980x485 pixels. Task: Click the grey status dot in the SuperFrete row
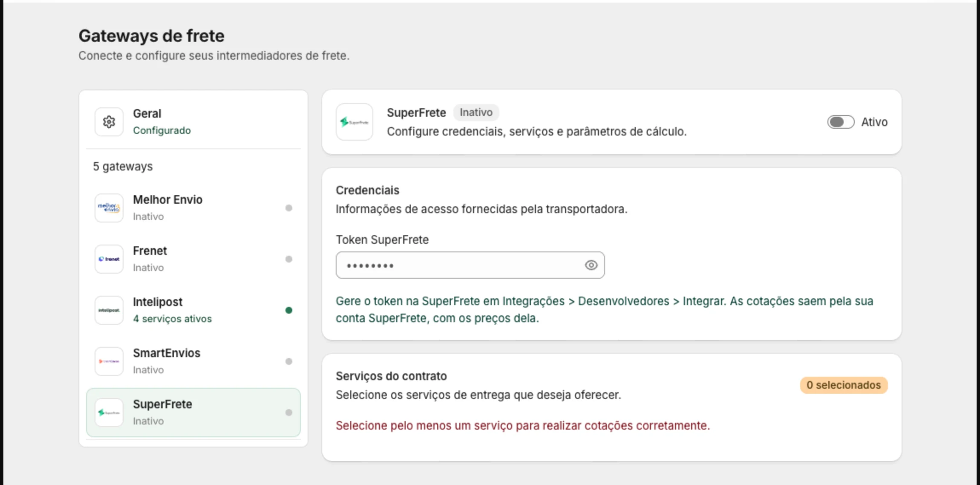coord(289,413)
